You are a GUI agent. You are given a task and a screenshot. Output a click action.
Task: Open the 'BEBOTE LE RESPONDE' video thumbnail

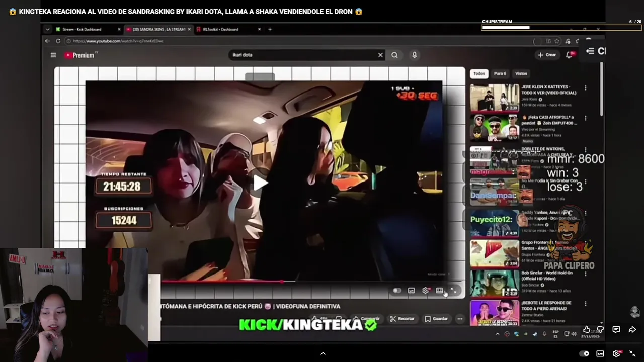494,313
